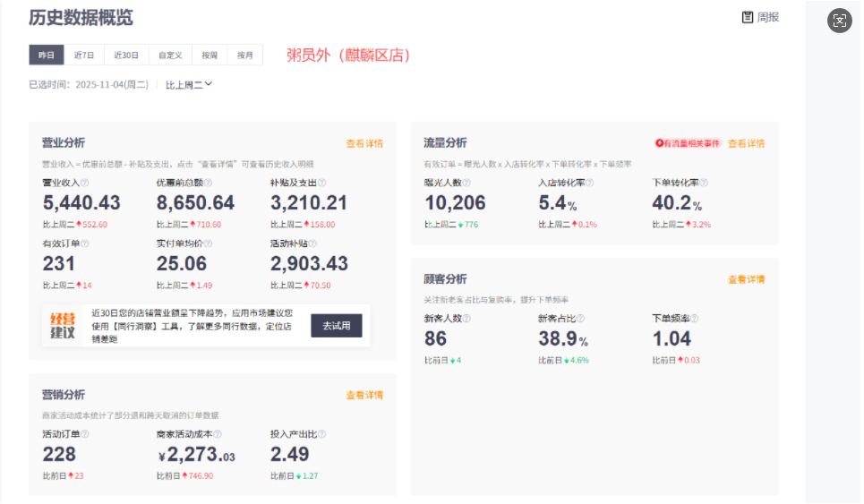The width and height of the screenshot is (864, 504).
Task: Click the 已选时间 2025-11-04(周二) text
Action: click(89, 85)
